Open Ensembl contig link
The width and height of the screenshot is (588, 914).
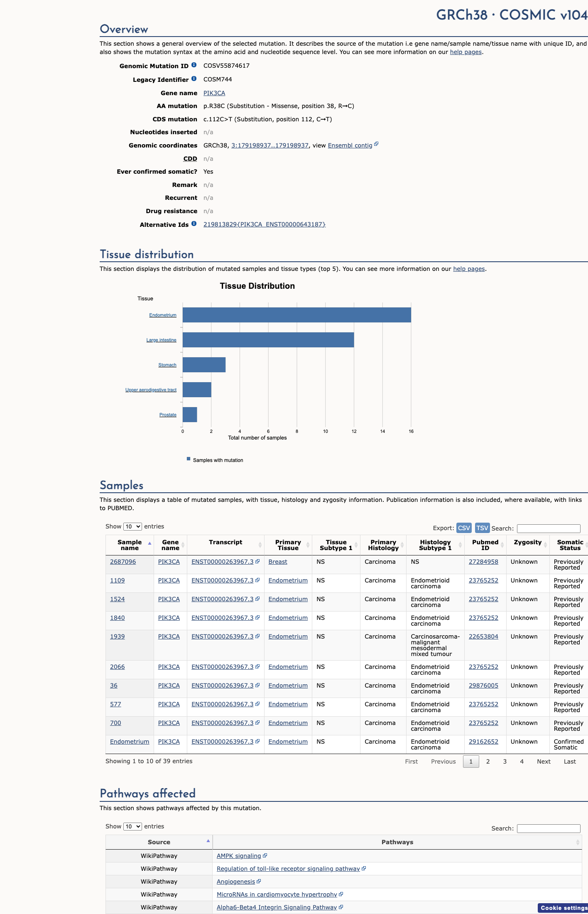[x=350, y=145]
